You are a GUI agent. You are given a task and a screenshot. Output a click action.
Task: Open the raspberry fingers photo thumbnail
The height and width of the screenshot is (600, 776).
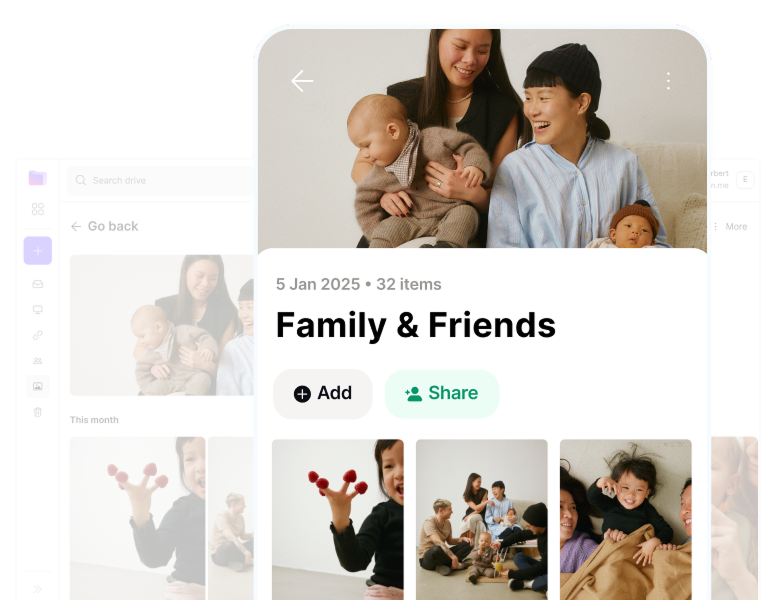coord(338,519)
